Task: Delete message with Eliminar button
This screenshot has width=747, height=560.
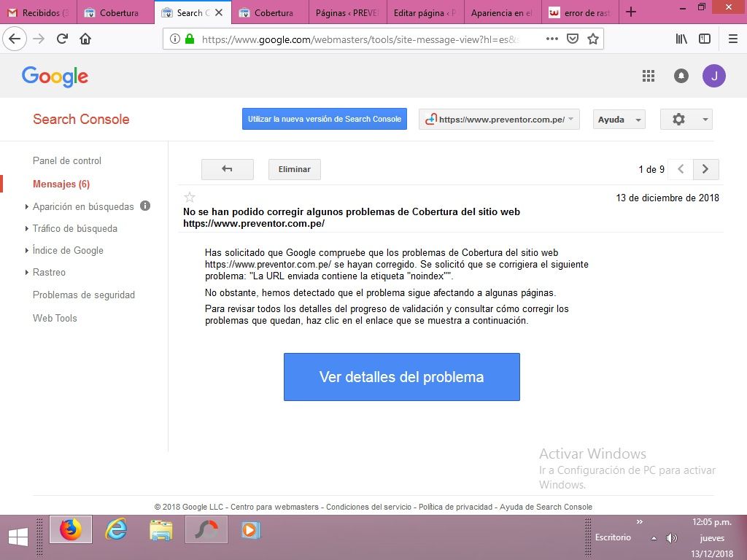Action: pos(295,169)
